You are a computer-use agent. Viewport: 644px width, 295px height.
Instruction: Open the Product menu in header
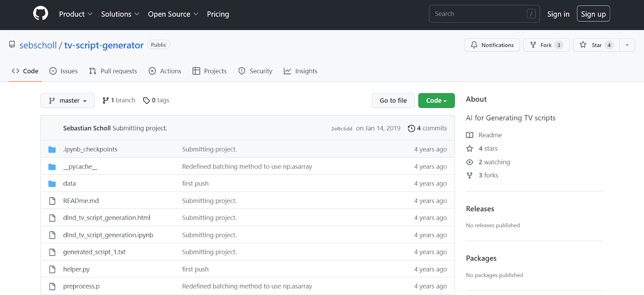click(76, 14)
